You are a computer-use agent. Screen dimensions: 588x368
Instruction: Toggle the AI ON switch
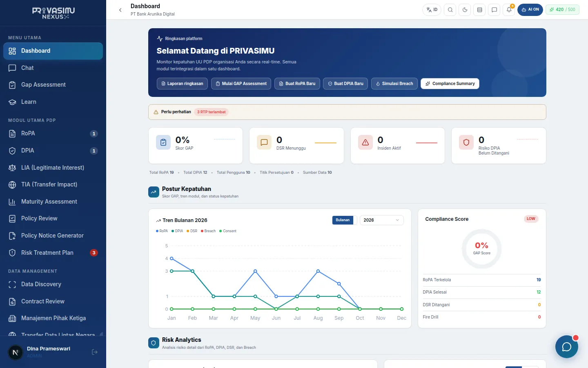click(530, 10)
